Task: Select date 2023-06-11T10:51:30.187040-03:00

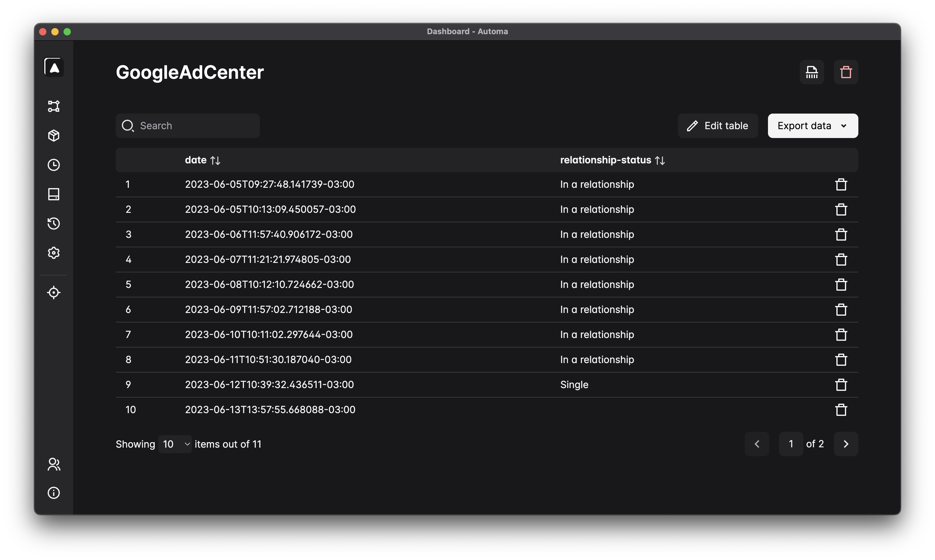Action: (x=268, y=359)
